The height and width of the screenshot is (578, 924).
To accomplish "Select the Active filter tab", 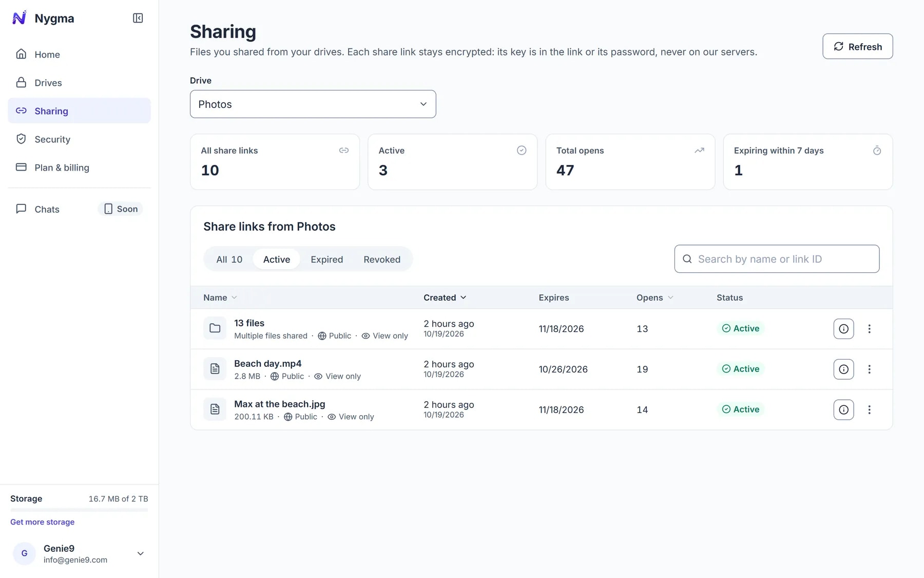I will pyautogui.click(x=277, y=259).
